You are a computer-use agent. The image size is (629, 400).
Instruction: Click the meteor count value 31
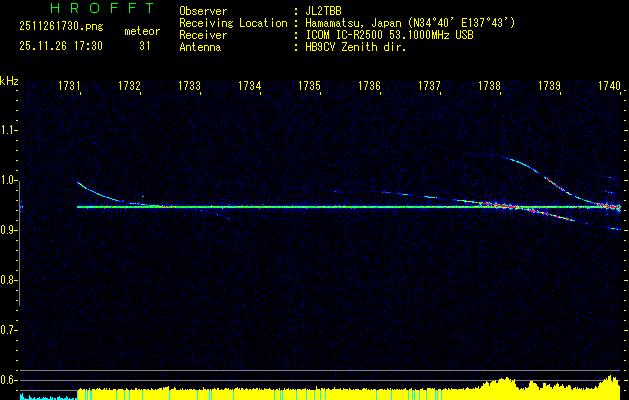(x=145, y=45)
